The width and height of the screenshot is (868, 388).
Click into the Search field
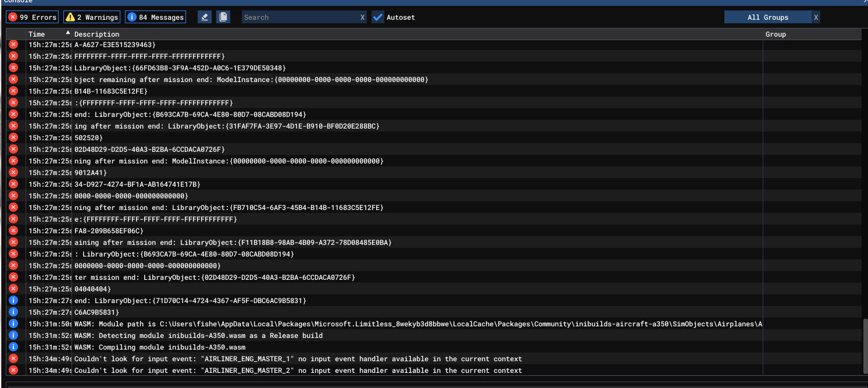pos(299,17)
